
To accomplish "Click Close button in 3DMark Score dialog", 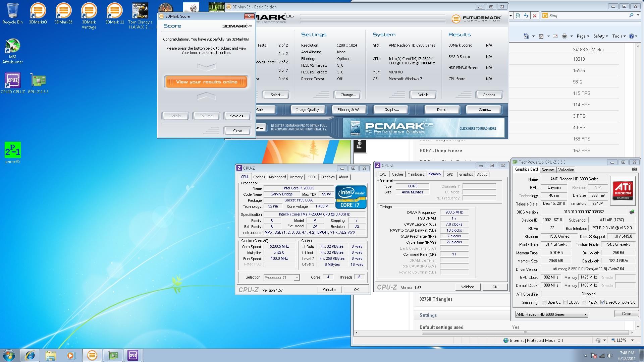I will (237, 131).
